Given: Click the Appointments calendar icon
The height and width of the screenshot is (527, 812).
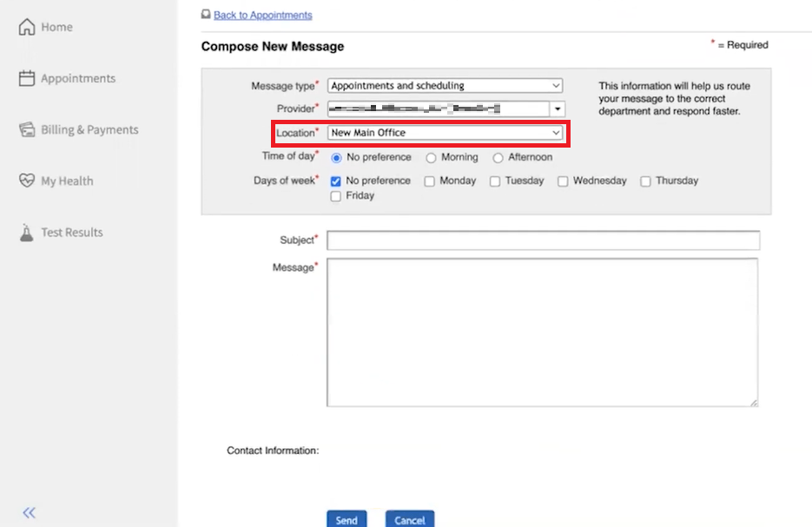Looking at the screenshot, I should [26, 78].
